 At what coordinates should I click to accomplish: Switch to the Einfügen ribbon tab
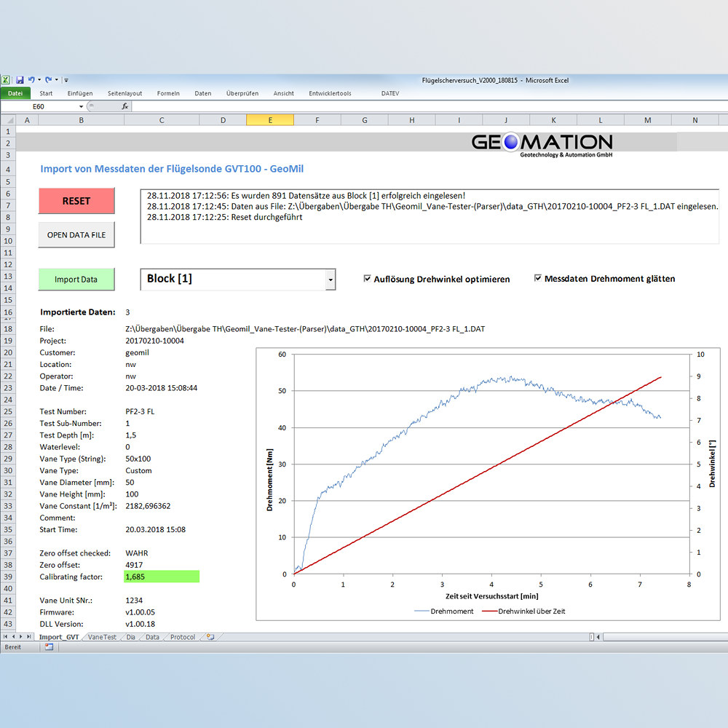point(80,93)
